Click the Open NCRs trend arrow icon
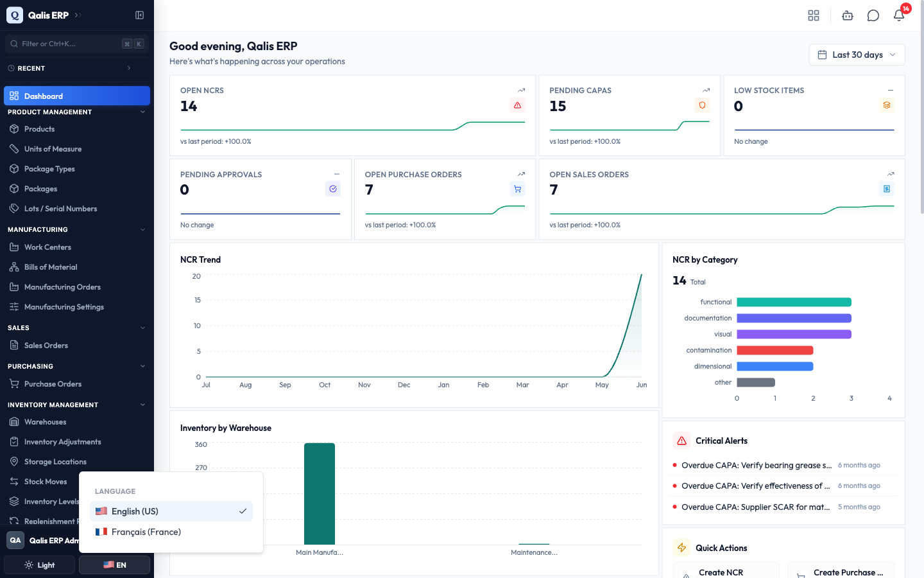The width and height of the screenshot is (924, 578). coord(521,90)
